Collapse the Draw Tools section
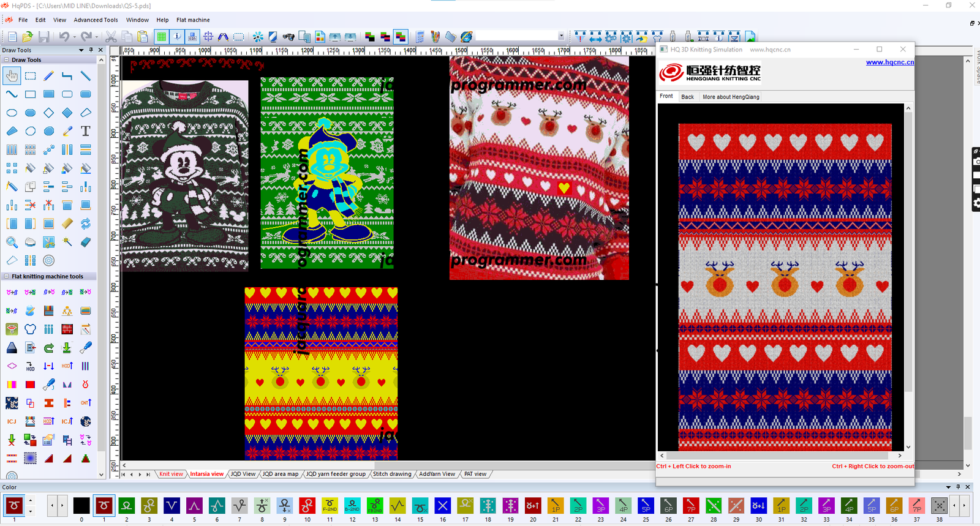 click(7, 60)
